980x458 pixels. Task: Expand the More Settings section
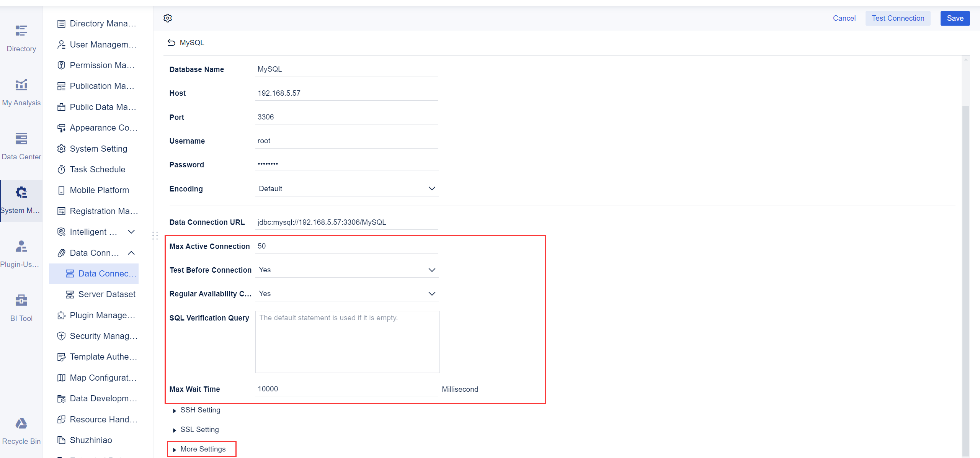click(x=202, y=449)
